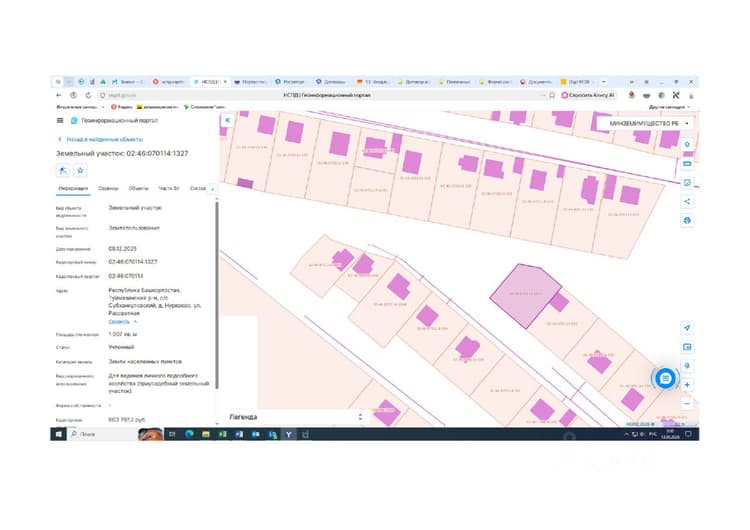Open the browser downloads icon
The height and width of the screenshot is (530, 750).
691,95
